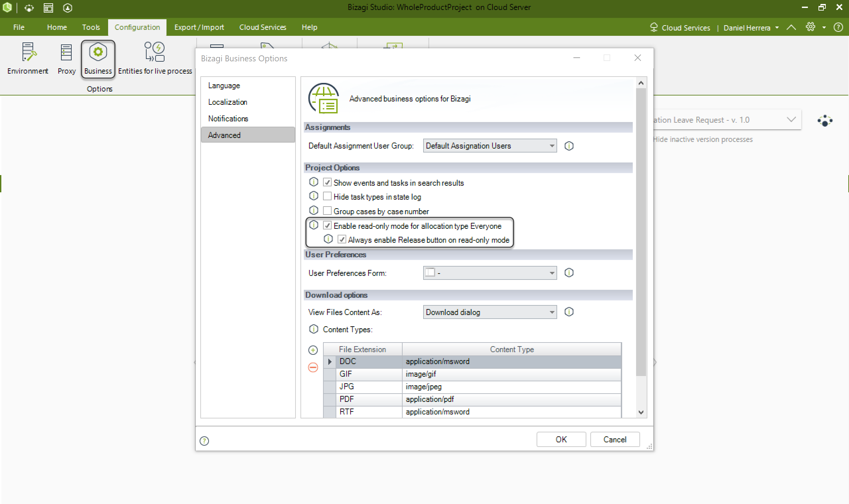
Task: Click info icon for Enable read-only mode
Action: point(313,225)
